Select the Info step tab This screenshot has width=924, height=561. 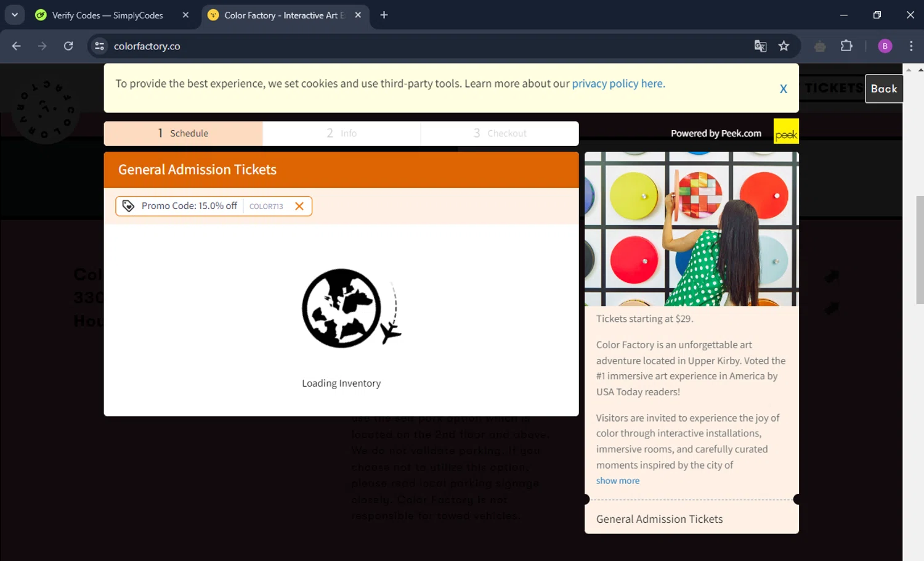click(341, 133)
